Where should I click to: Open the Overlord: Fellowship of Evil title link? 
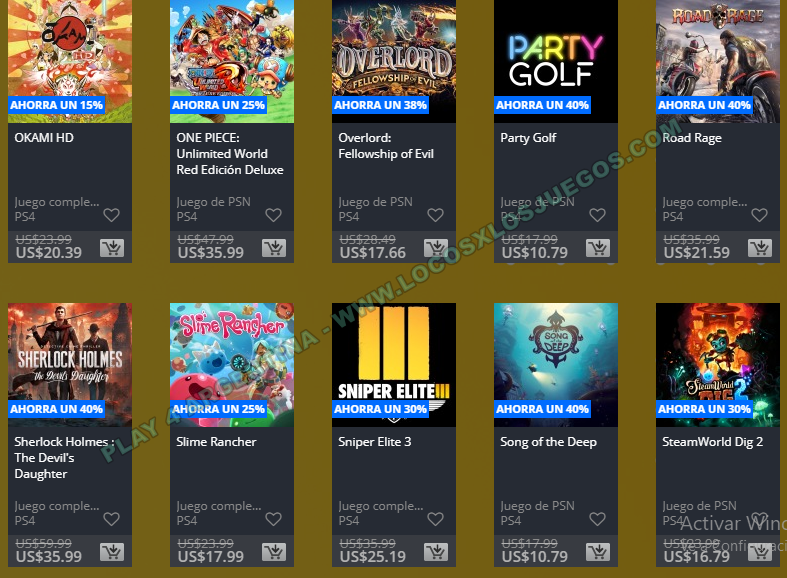click(385, 146)
